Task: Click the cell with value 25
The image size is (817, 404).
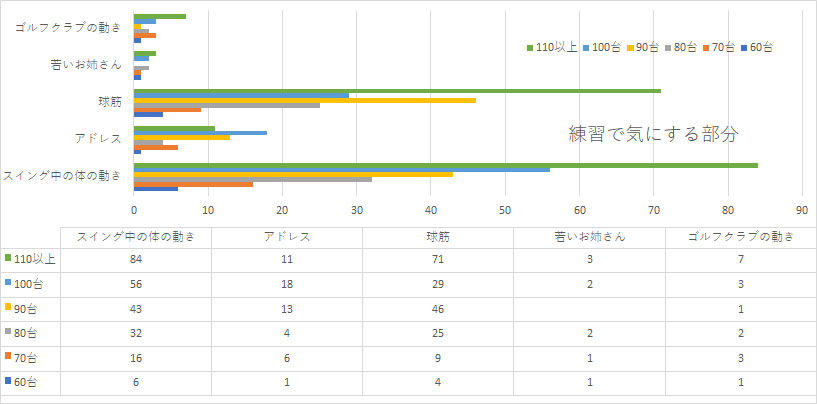Action: tap(438, 334)
